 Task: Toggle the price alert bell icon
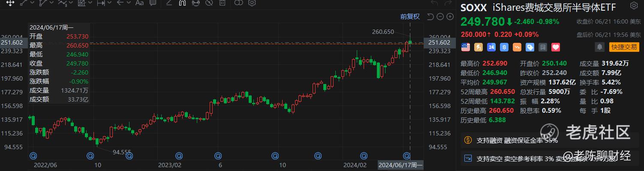599,47
